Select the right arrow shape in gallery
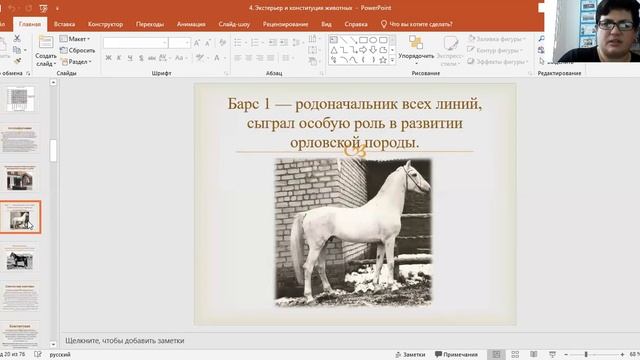The height and width of the screenshot is (360, 640). 363,50
